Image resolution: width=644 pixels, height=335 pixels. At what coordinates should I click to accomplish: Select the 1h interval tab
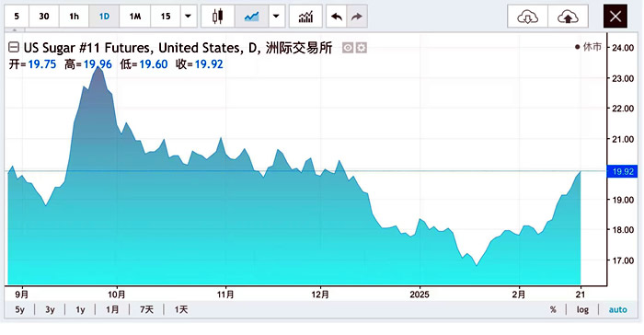(x=74, y=17)
